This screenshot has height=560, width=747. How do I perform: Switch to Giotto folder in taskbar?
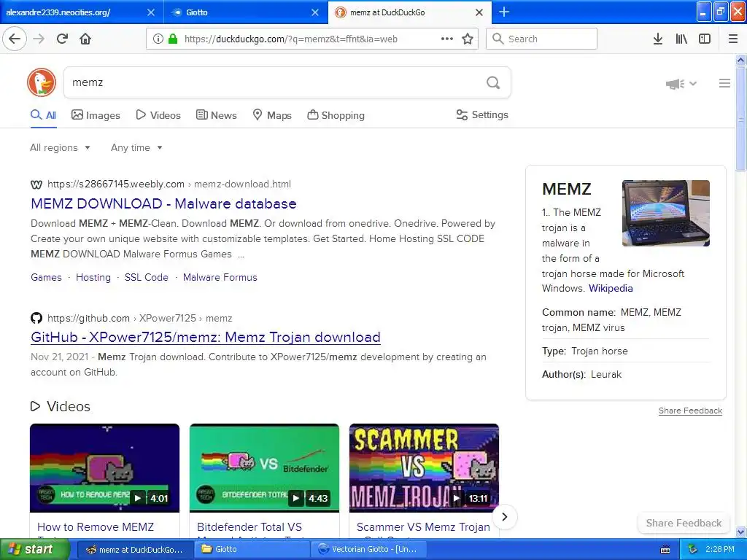click(x=253, y=549)
